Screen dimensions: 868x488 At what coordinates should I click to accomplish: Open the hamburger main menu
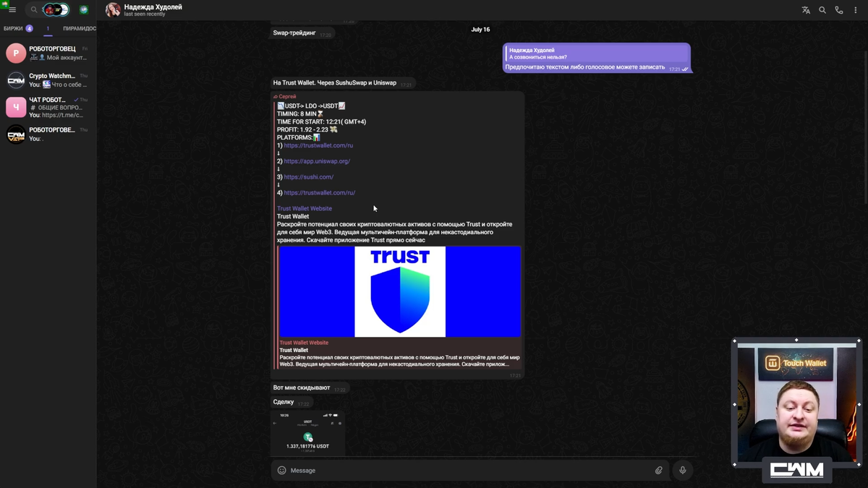click(x=12, y=10)
